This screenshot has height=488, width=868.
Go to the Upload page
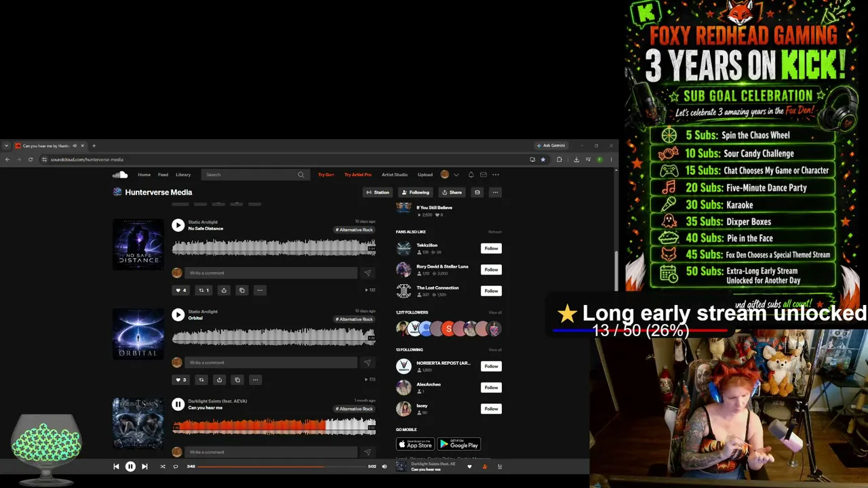pos(425,175)
